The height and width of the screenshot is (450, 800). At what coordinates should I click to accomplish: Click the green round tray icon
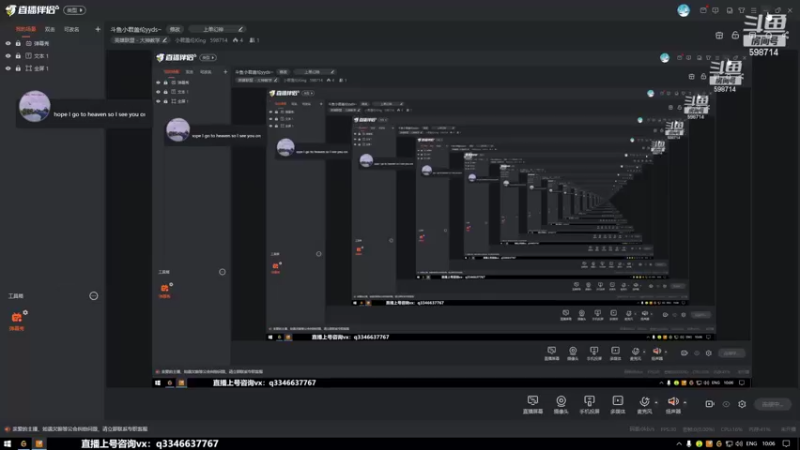(x=699, y=444)
